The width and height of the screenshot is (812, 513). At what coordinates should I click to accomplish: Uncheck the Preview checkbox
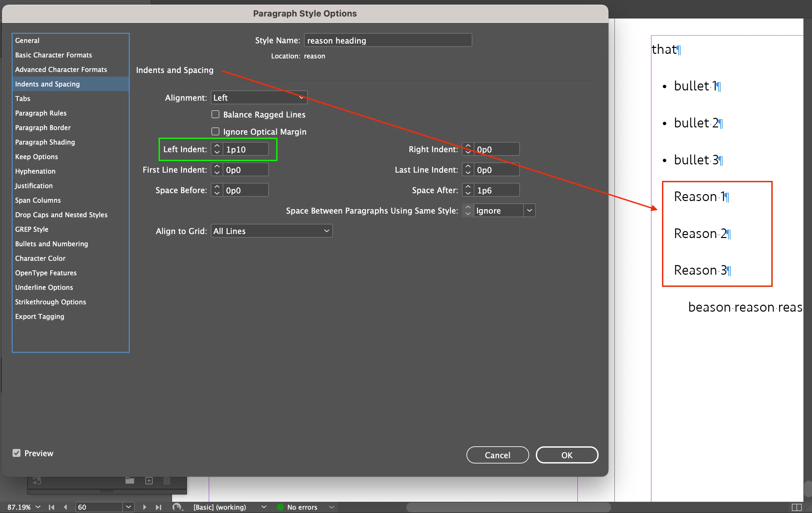coord(17,453)
